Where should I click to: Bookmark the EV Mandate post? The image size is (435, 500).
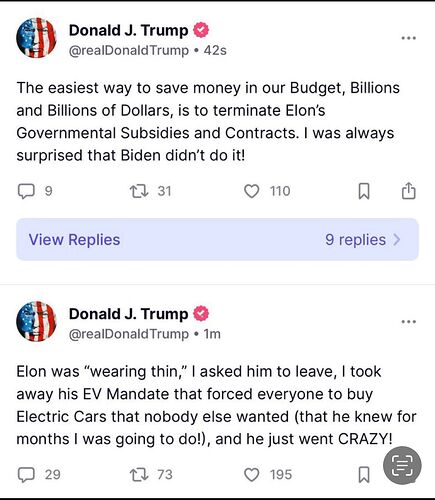tap(364, 475)
